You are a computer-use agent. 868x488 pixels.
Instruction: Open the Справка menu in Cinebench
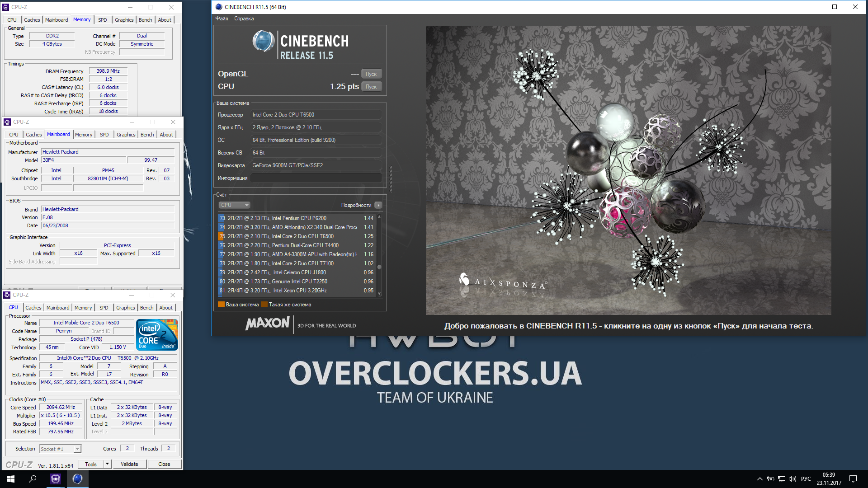point(244,19)
